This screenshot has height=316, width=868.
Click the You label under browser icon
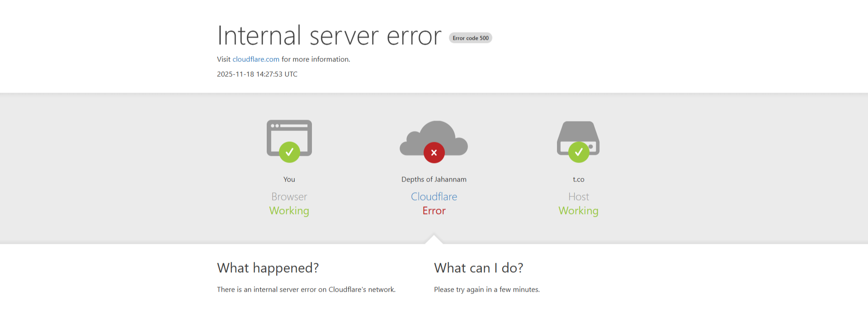289,179
